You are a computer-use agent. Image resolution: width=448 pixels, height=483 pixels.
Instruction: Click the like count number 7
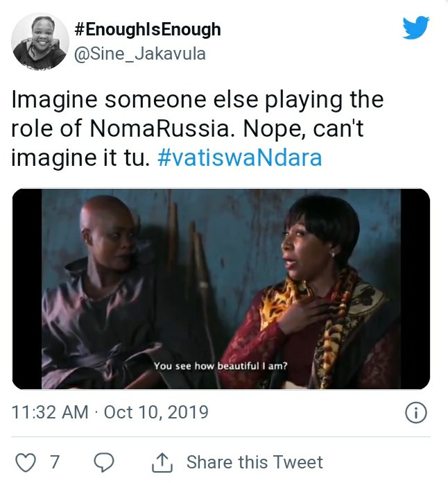point(55,462)
